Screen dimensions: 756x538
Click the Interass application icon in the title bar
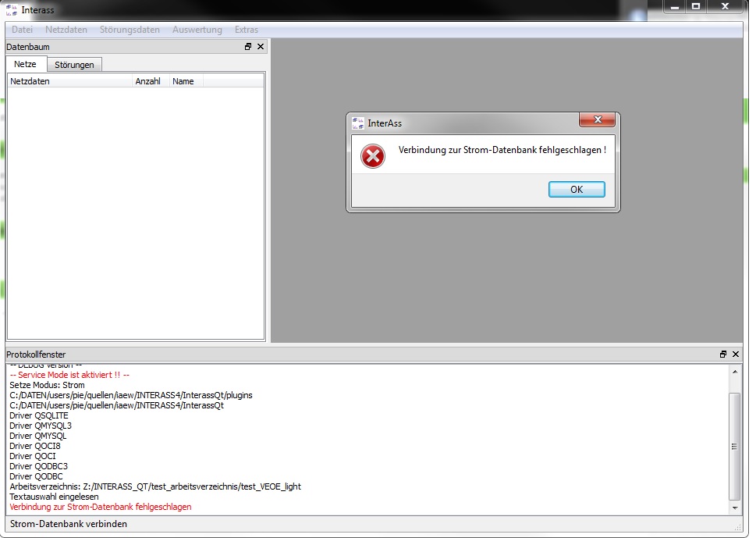pyautogui.click(x=11, y=9)
